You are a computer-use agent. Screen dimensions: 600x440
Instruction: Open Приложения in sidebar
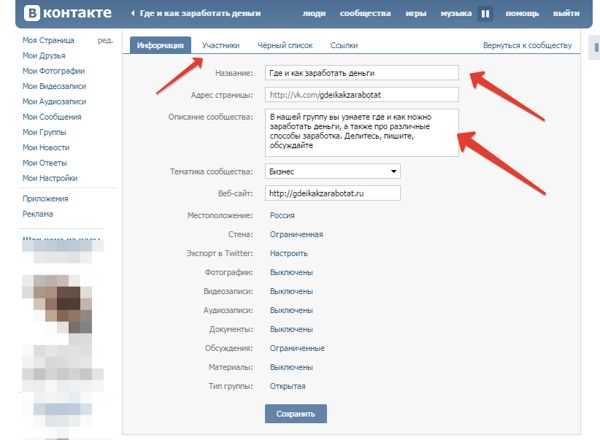pos(46,199)
